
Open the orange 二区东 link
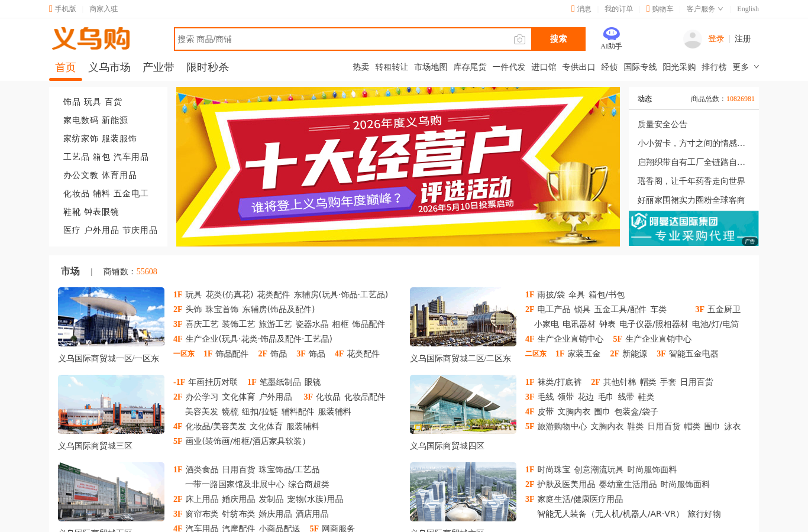click(536, 353)
